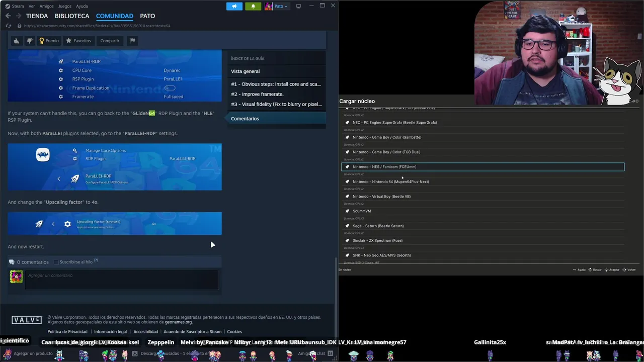644x362 pixels.
Task: Open the Ayuda menu
Action: tap(82, 6)
